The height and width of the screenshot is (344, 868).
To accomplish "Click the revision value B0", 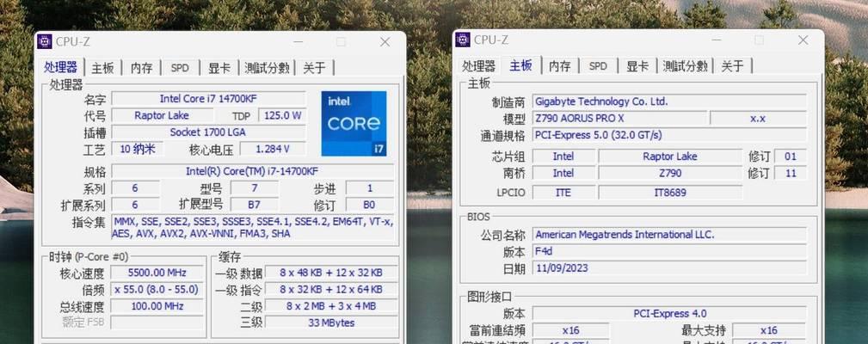I will tap(369, 205).
